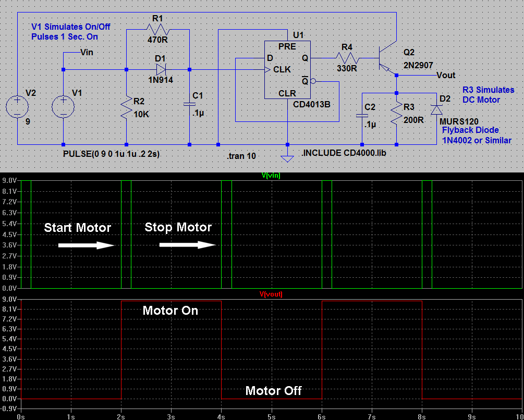This screenshot has height=420, width=524.
Task: Click the Q2 reference designator
Action: point(409,52)
